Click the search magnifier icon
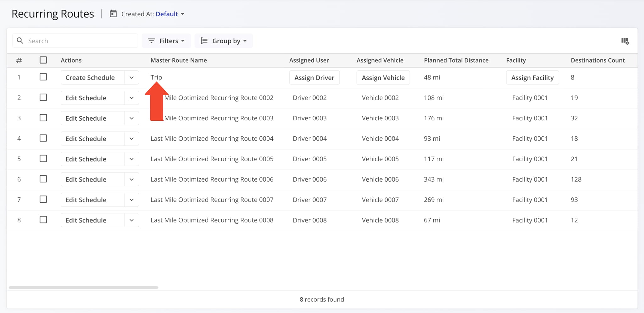Viewport: 644px width, 313px height. [x=20, y=41]
